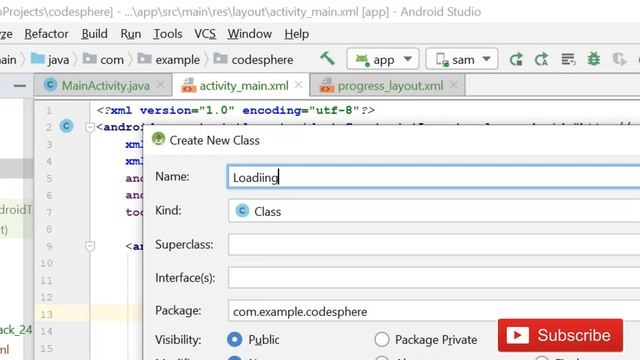Open the Window menu
This screenshot has width=640, height=360.
pyautogui.click(x=249, y=34)
